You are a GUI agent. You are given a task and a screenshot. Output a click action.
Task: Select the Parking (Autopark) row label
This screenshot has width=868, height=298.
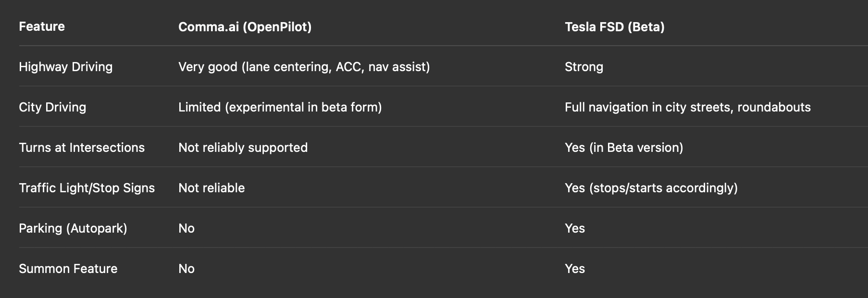click(x=73, y=228)
